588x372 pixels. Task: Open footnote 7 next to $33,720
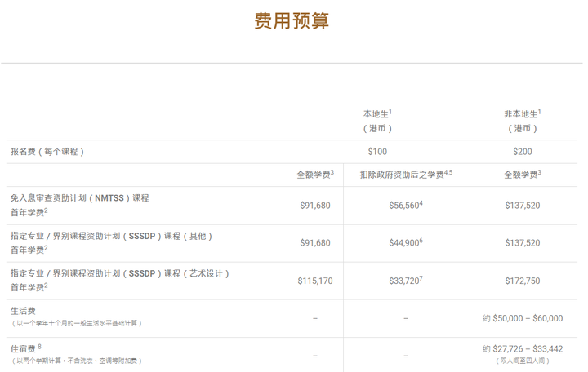point(421,278)
